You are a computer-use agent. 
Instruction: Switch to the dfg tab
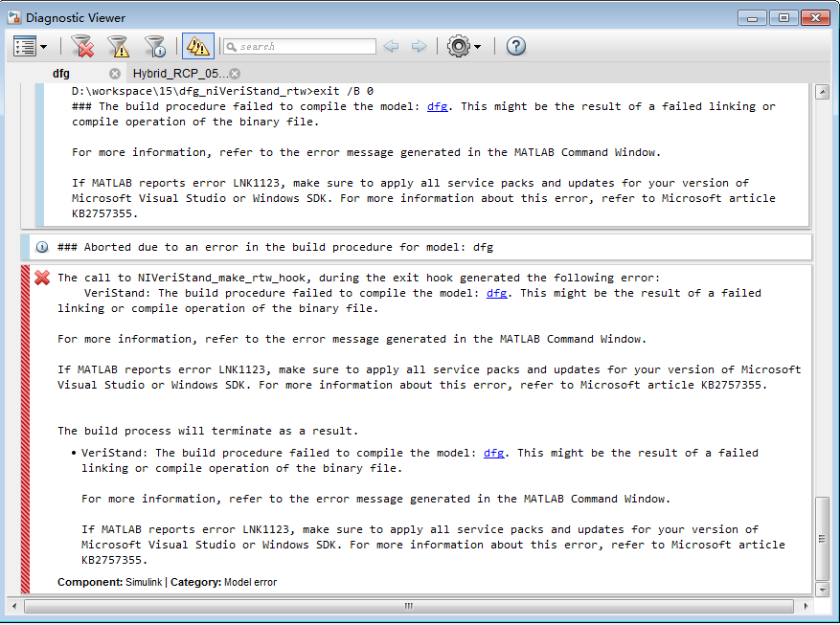click(x=61, y=74)
